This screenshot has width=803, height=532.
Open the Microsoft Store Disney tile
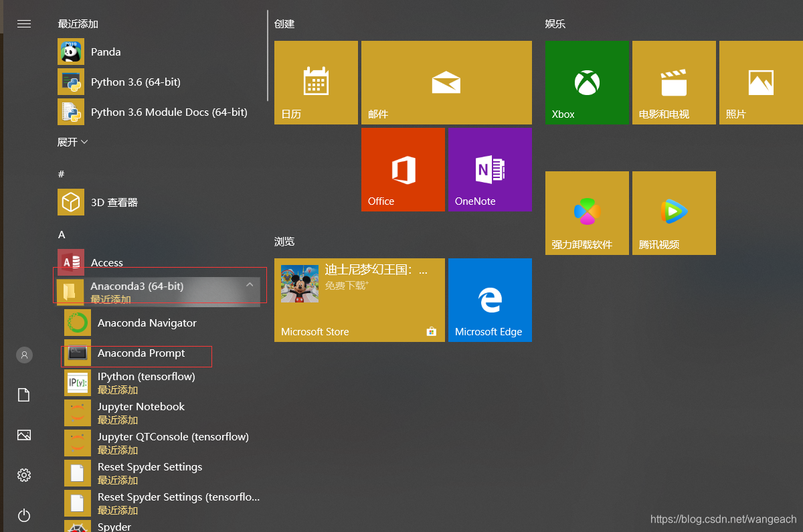[359, 300]
